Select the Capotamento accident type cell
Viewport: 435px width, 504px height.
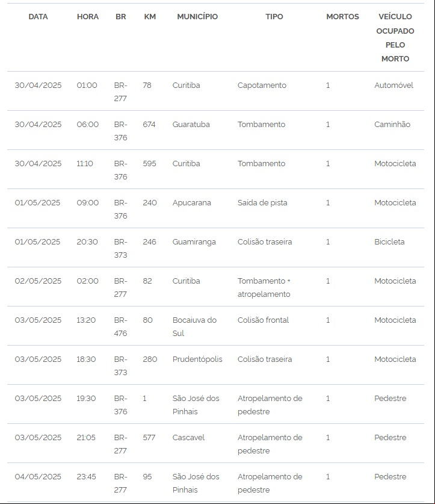click(x=262, y=86)
